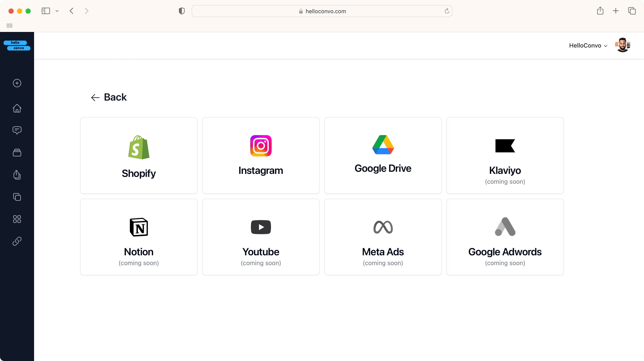Choose the Instagram integration card
Image resolution: width=644 pixels, height=361 pixels.
(x=261, y=155)
